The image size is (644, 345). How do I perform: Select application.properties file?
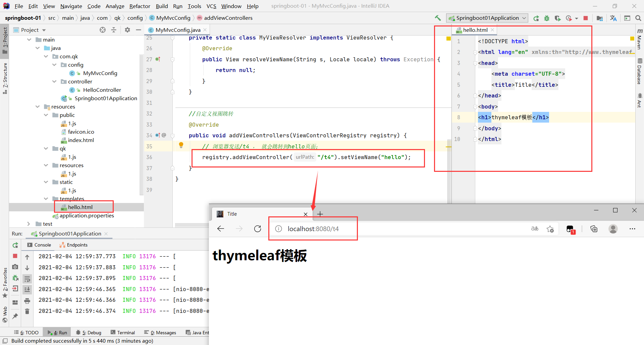(87, 215)
